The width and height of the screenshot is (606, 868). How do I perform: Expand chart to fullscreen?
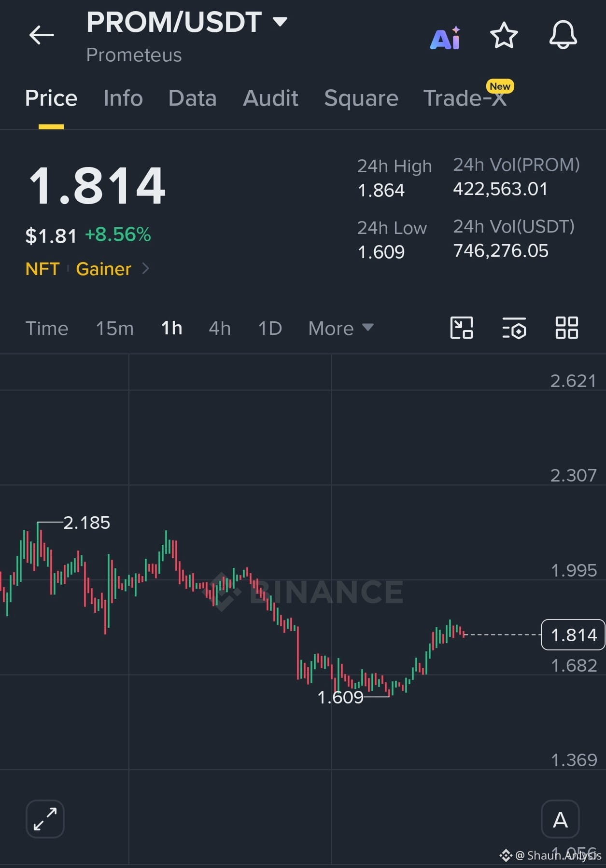click(x=45, y=819)
